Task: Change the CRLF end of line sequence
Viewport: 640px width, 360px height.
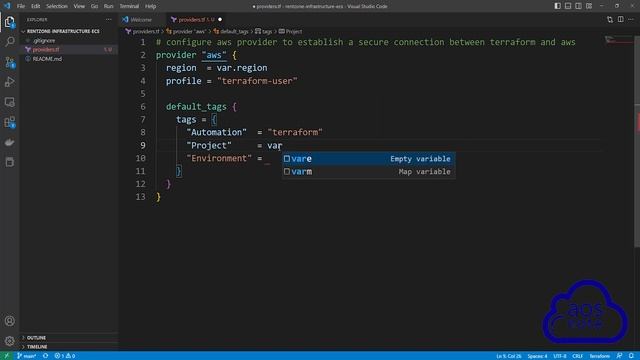Action: click(578, 356)
